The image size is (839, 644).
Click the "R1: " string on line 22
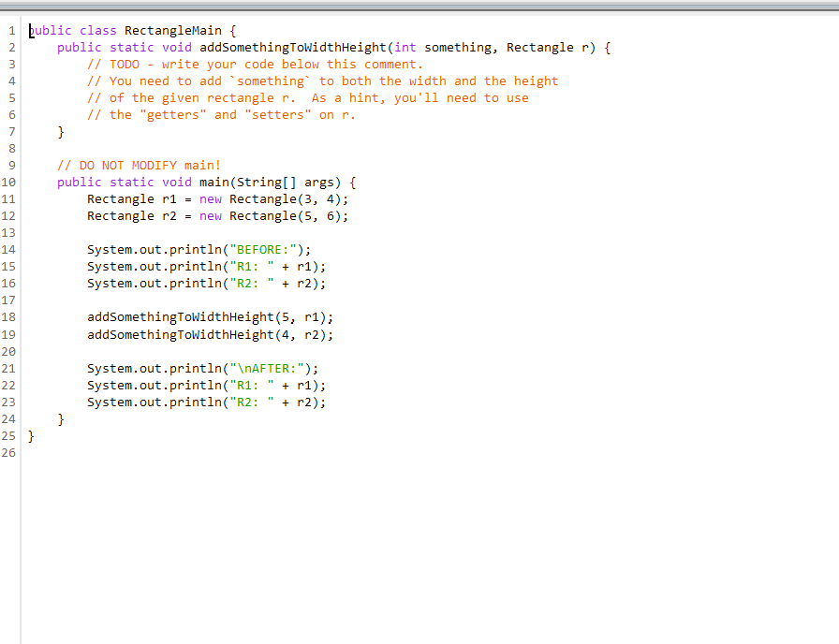tap(252, 385)
